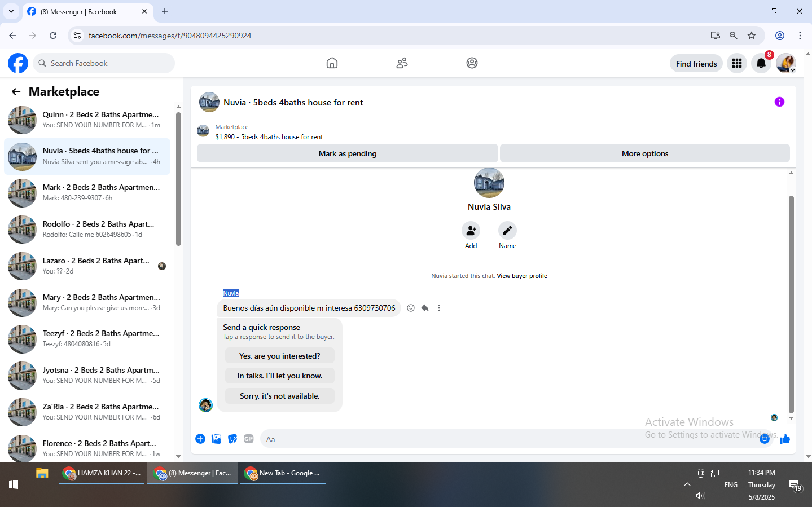Screen dimensions: 812x507
Task: Open the Friends icon in top navigation
Action: click(402, 63)
